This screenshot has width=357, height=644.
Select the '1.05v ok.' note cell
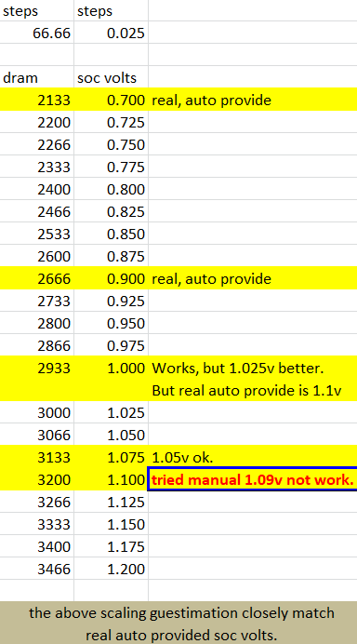(253, 457)
